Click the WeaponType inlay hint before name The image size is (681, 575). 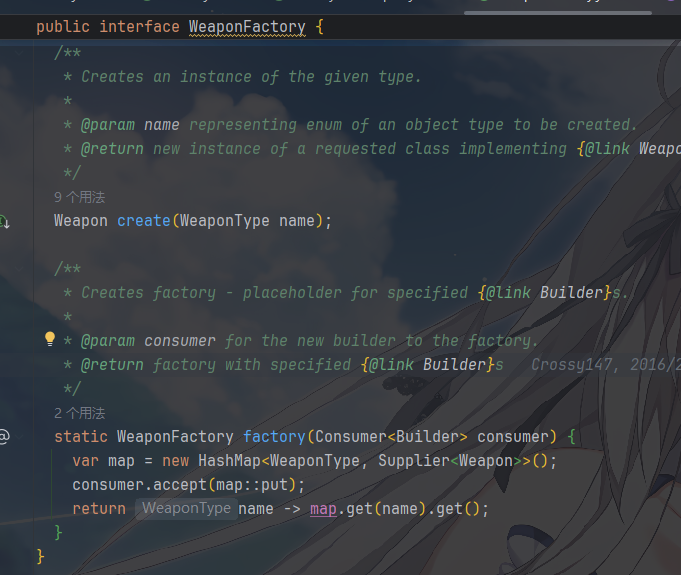[186, 509]
